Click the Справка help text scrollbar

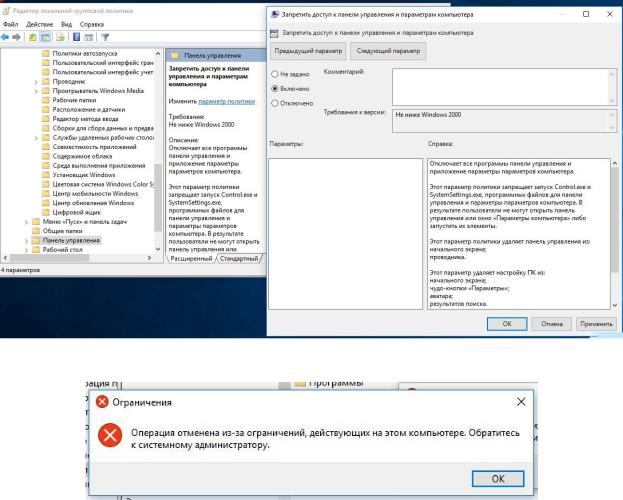pyautogui.click(x=615, y=219)
